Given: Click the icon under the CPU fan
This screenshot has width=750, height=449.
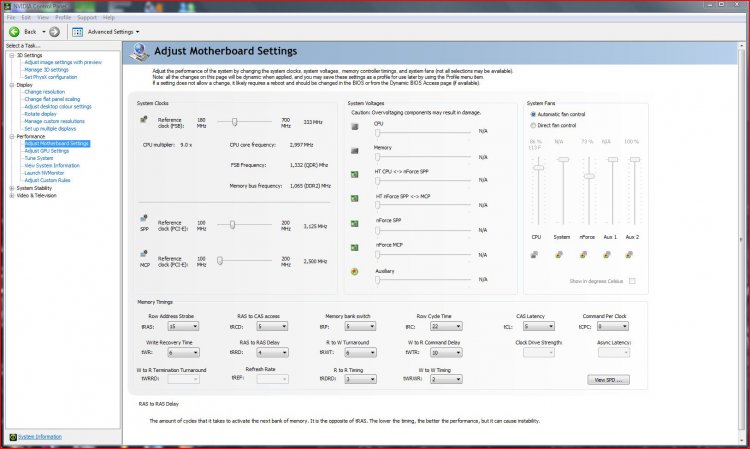Looking at the screenshot, I should 534,255.
